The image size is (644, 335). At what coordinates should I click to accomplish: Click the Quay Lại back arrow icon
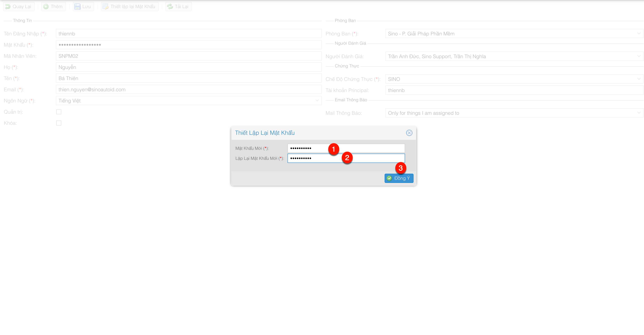(x=8, y=7)
